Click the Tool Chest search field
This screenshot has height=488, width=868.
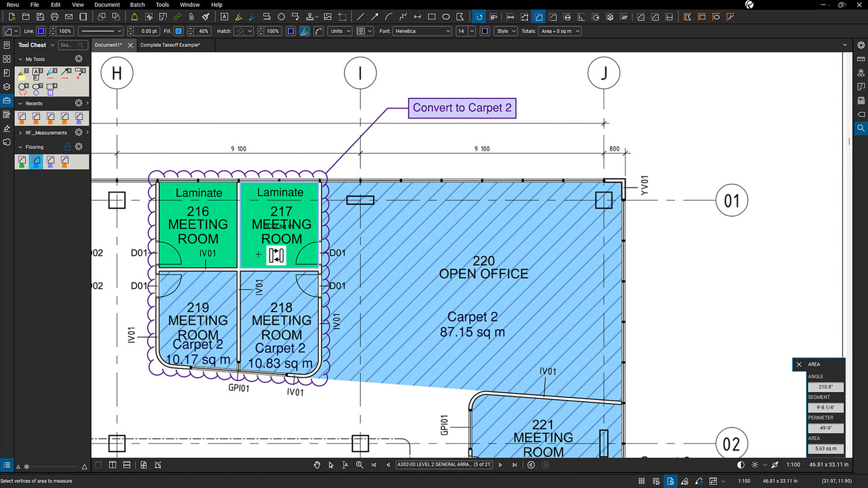[72, 45]
